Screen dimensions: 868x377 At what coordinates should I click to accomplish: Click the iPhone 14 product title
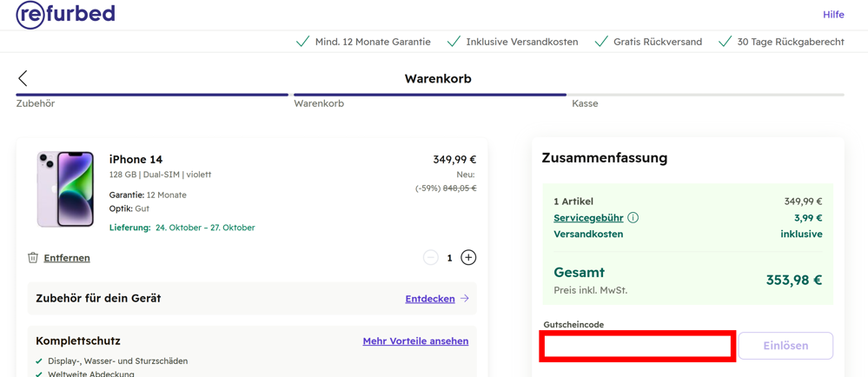click(x=136, y=160)
